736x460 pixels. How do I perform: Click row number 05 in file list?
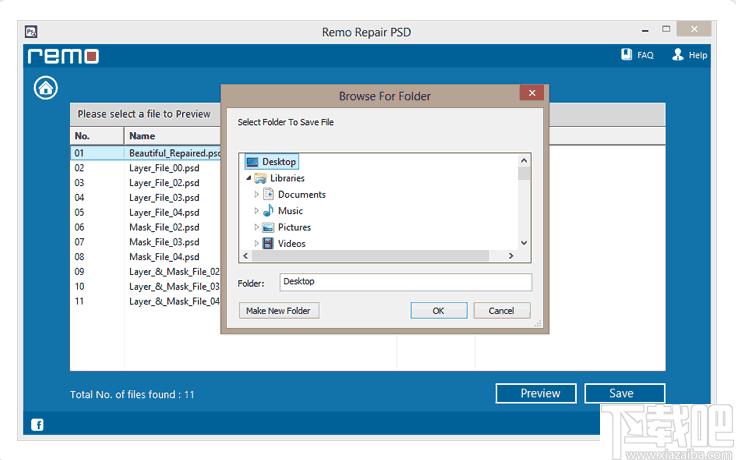[79, 212]
